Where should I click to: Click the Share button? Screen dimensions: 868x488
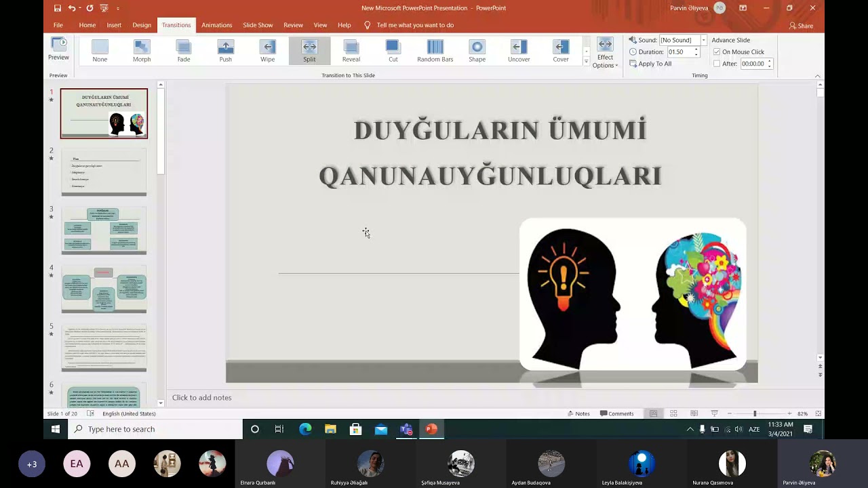801,26
